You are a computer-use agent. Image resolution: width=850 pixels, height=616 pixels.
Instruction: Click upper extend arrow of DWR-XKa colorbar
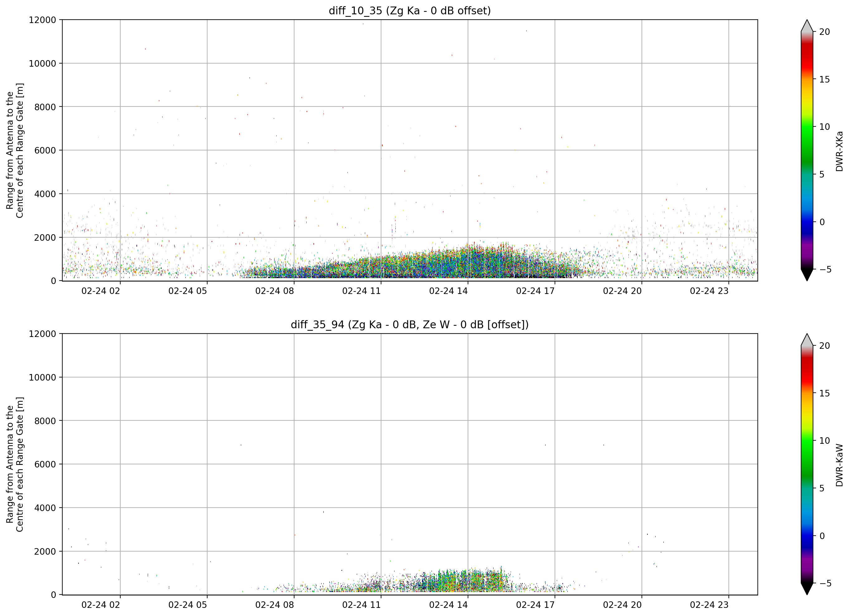[807, 26]
